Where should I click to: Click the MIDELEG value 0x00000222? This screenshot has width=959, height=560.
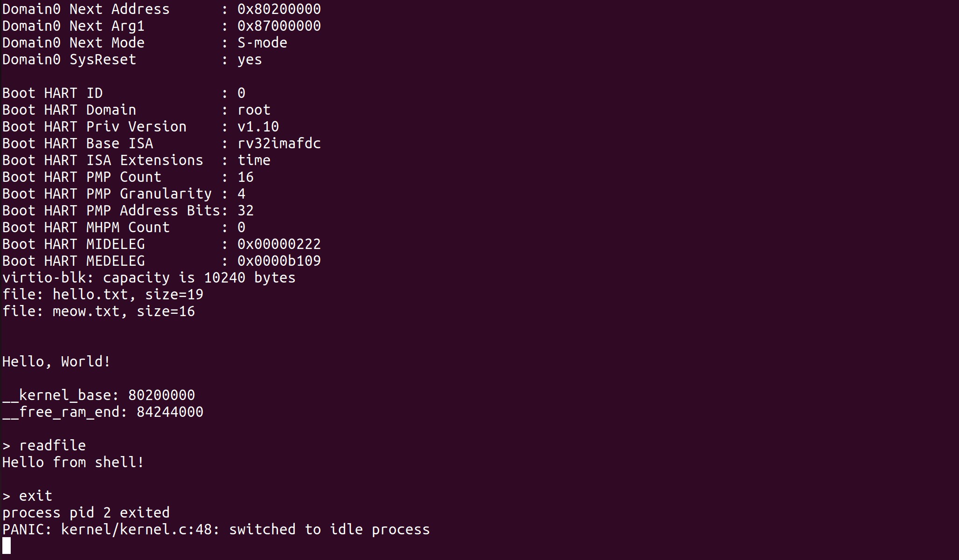[x=279, y=244]
